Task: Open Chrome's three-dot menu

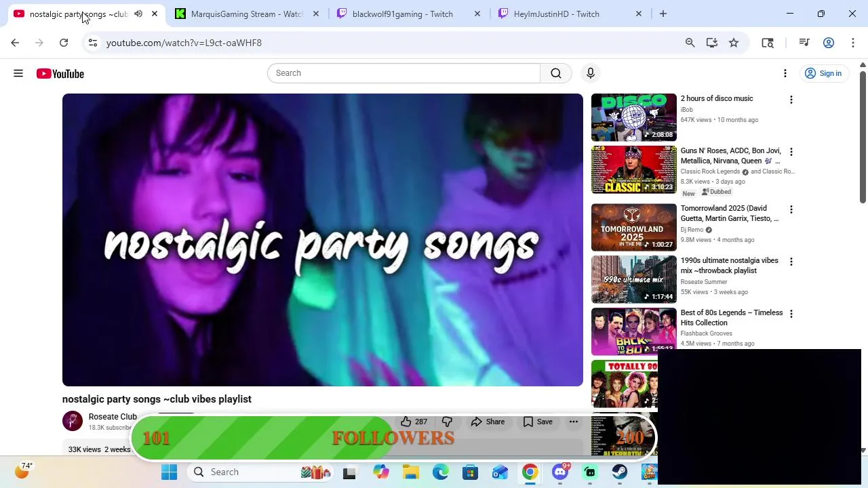Action: (x=853, y=43)
